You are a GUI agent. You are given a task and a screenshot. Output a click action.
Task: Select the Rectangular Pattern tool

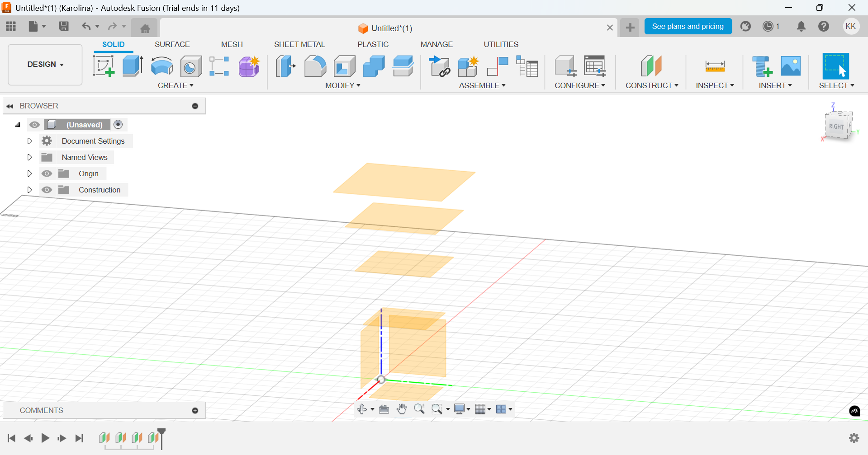[x=220, y=66]
